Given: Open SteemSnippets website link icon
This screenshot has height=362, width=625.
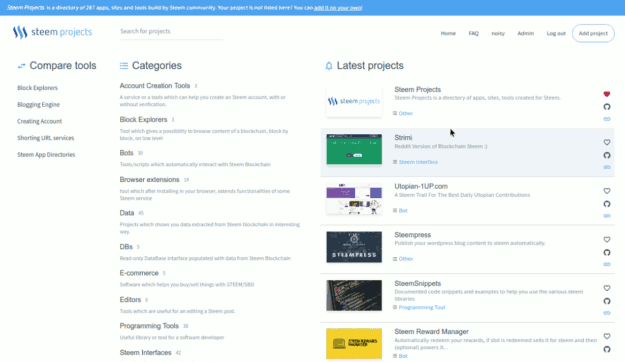Looking at the screenshot, I should [x=607, y=313].
